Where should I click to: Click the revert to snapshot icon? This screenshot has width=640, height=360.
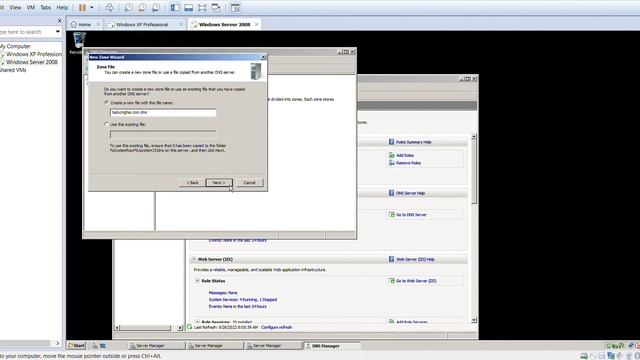[x=142, y=7]
